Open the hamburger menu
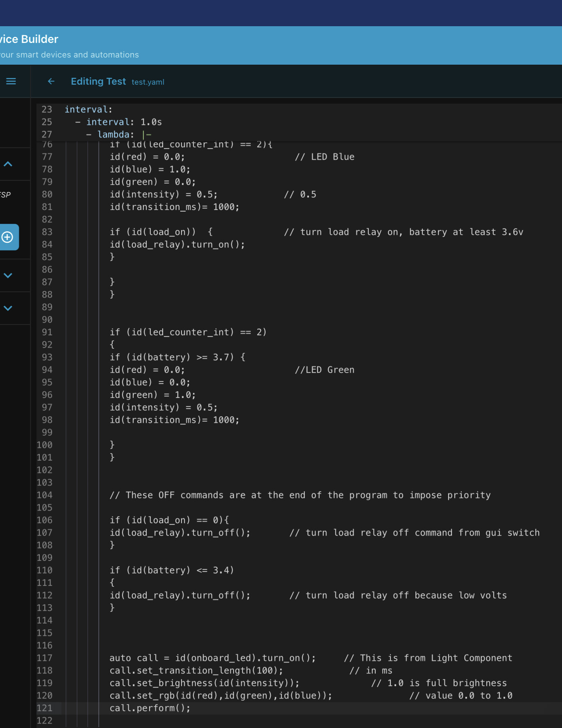Screen dimensions: 562x728 (11, 81)
